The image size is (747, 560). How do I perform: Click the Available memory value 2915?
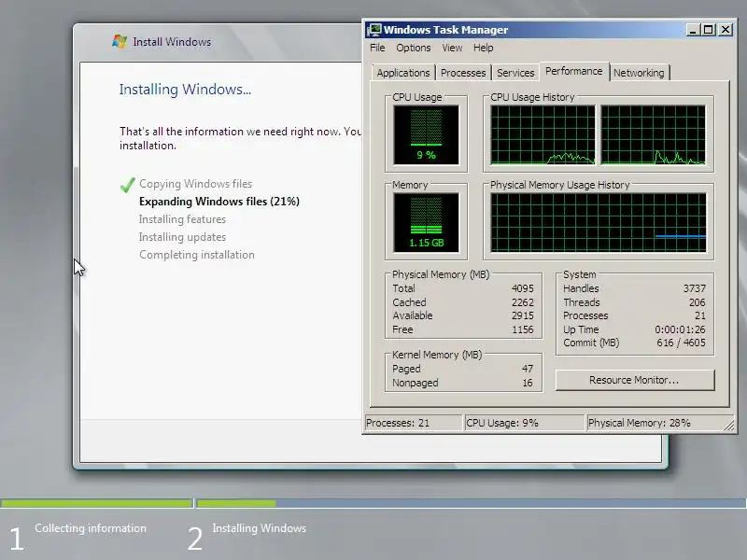(523, 315)
